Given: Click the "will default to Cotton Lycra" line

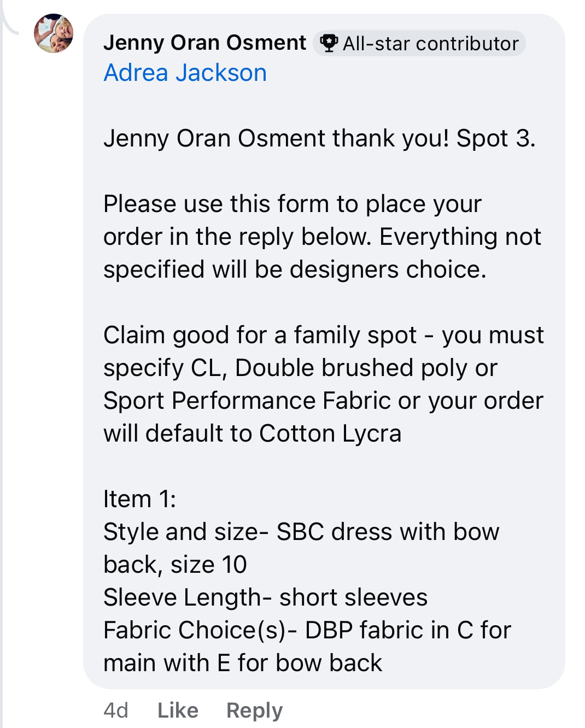Looking at the screenshot, I should coord(252,433).
